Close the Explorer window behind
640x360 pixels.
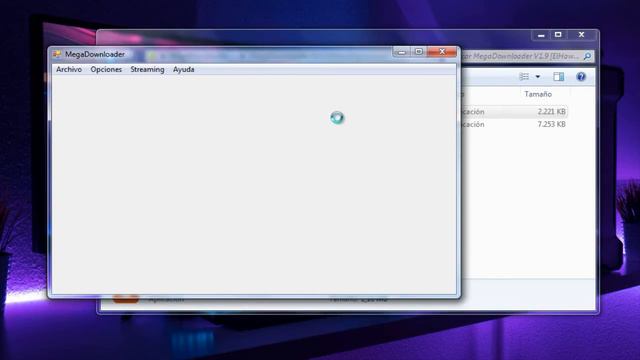[x=582, y=35]
